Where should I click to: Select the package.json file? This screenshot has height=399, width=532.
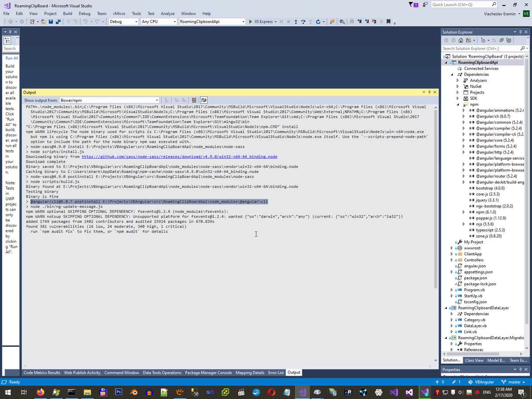pyautogui.click(x=475, y=278)
